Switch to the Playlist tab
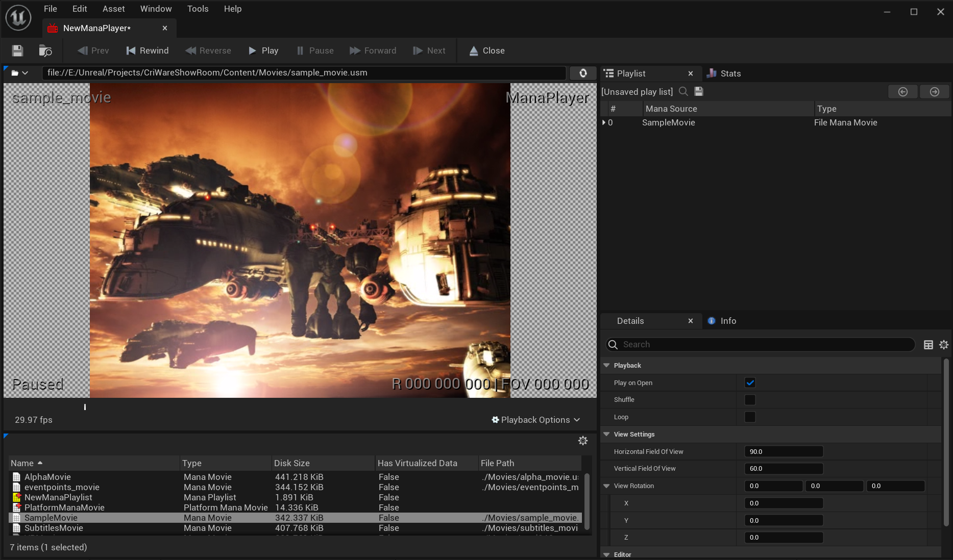Image resolution: width=953 pixels, height=560 pixels. pyautogui.click(x=631, y=73)
